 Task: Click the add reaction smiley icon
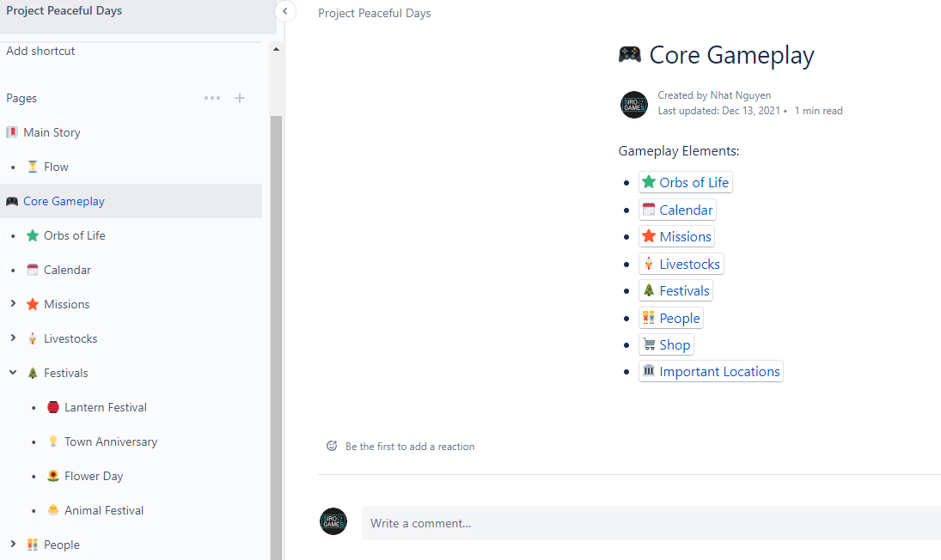click(x=332, y=446)
